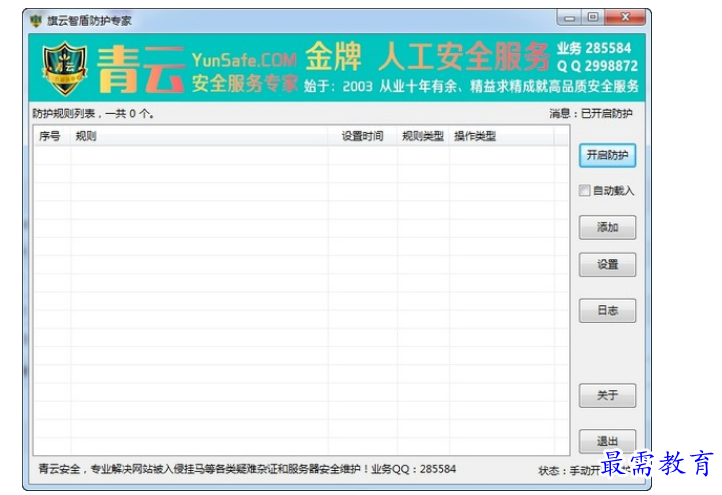
Task: Minimize the 旗云智盾防护专家 window
Action: click(570, 18)
